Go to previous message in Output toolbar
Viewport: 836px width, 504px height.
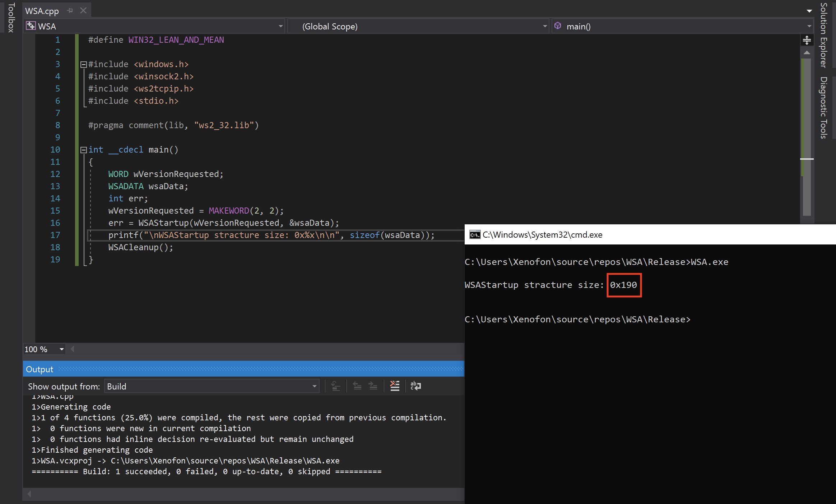(x=357, y=386)
